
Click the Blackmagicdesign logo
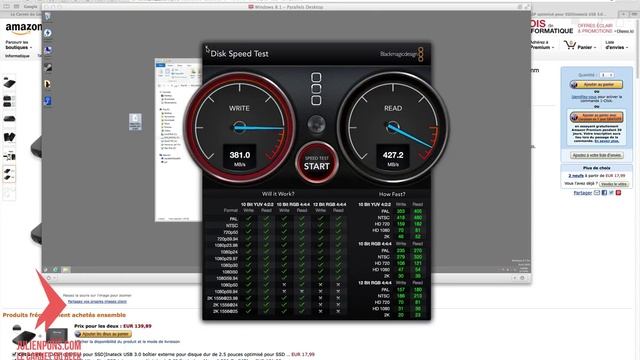click(402, 54)
